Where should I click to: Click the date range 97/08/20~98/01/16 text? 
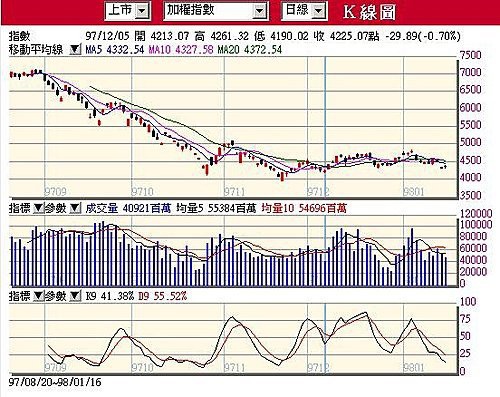(x=55, y=382)
